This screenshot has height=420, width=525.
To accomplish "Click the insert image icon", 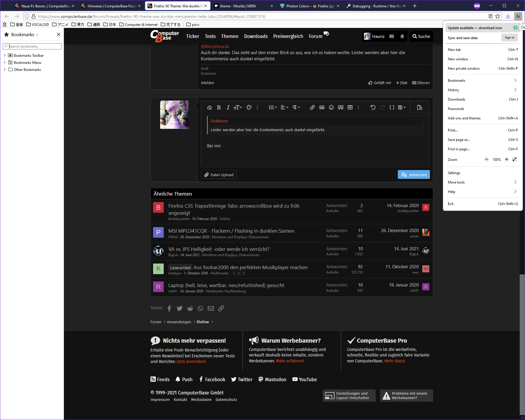I will pos(322,107).
